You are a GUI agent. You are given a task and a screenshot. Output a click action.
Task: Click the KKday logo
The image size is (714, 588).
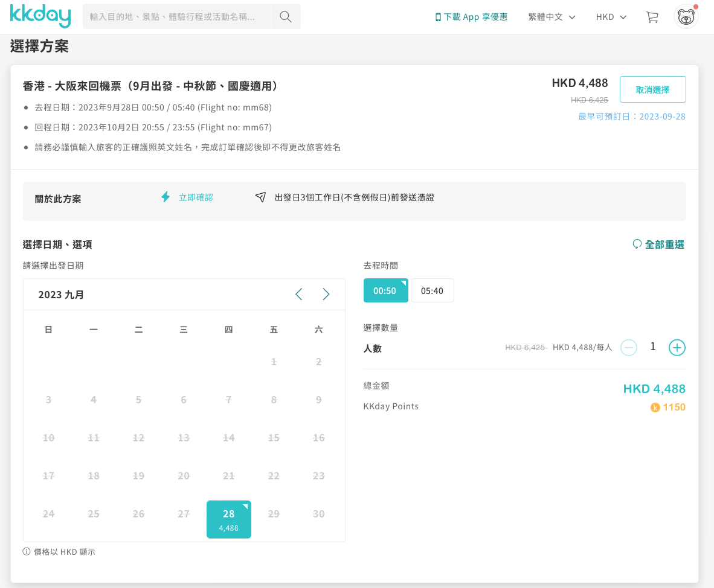pos(40,16)
